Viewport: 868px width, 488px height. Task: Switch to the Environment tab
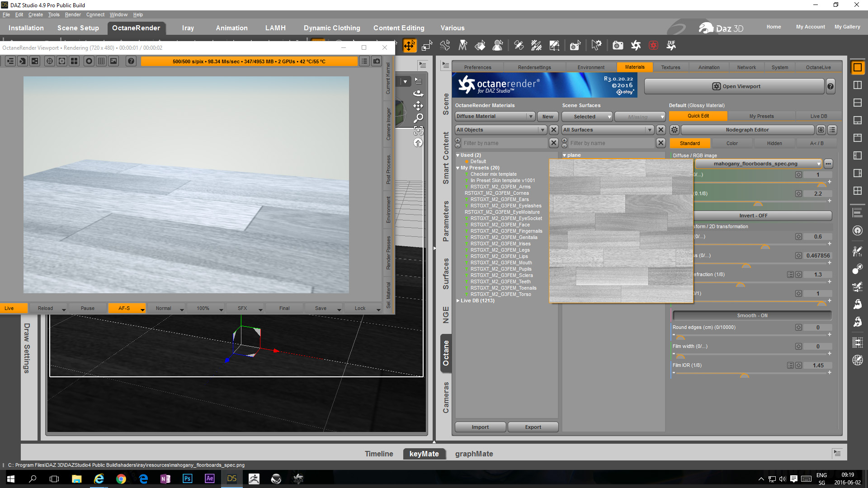pos(590,67)
